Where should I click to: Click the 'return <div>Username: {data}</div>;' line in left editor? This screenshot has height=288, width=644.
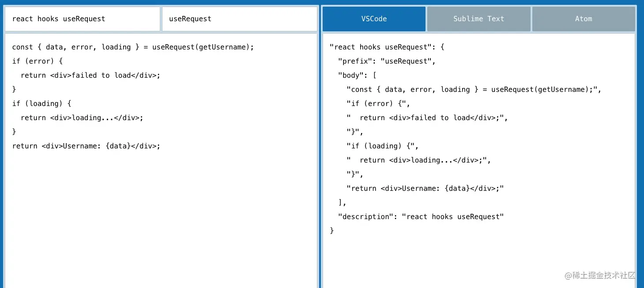pos(86,146)
